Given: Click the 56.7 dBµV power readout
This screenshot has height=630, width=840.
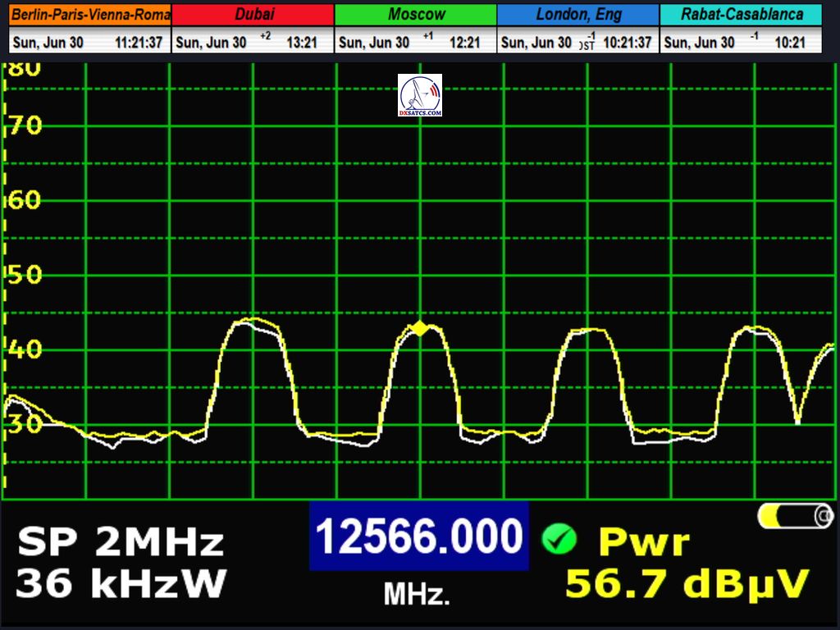Looking at the screenshot, I should coord(687,584).
